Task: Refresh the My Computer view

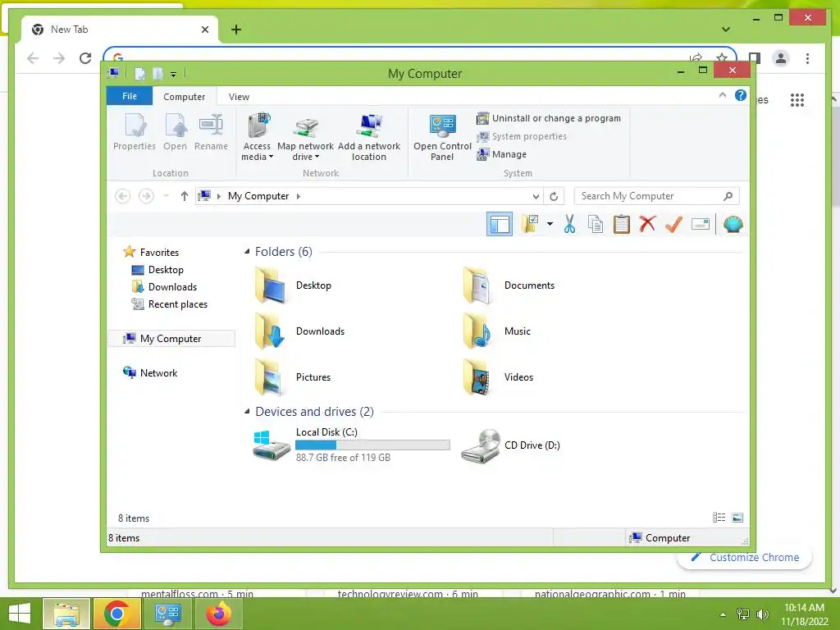Action: [554, 197]
